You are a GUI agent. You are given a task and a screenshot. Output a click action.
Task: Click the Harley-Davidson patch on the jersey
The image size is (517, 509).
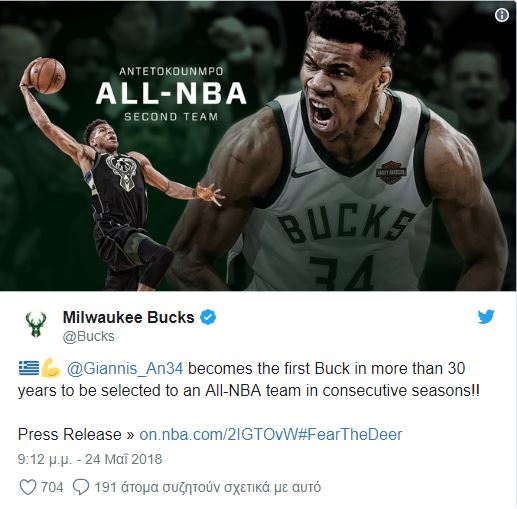pos(391,172)
